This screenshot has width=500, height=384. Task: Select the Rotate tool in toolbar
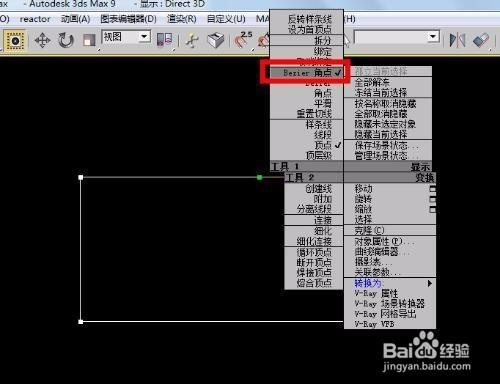coord(66,41)
